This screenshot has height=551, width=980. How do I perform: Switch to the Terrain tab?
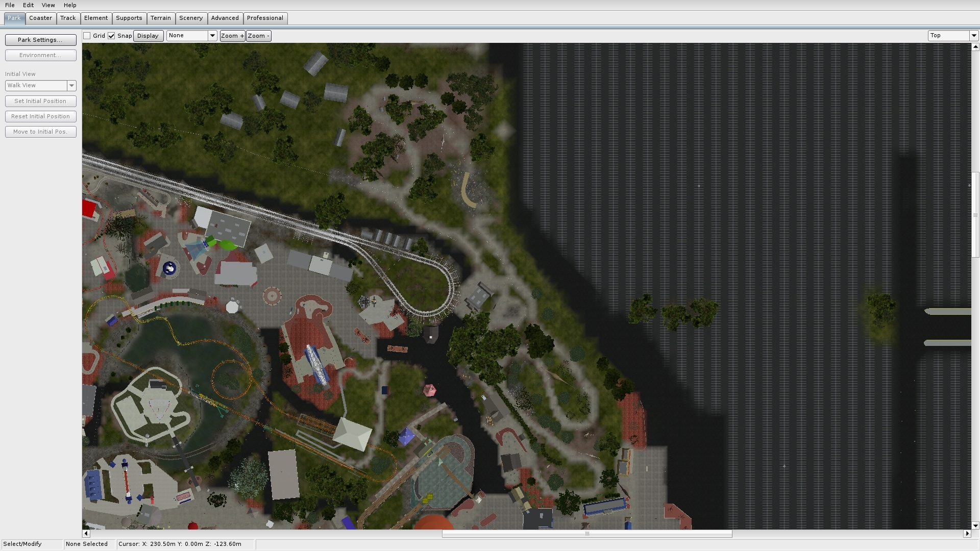tap(160, 18)
